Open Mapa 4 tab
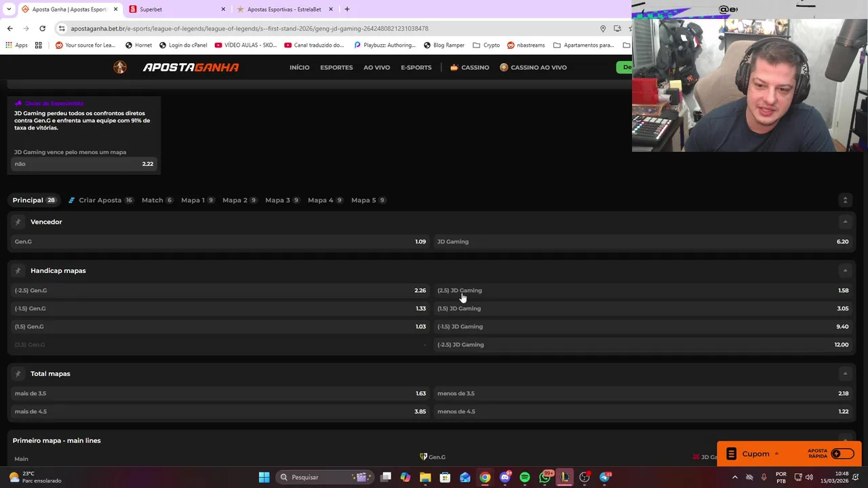 click(x=325, y=200)
